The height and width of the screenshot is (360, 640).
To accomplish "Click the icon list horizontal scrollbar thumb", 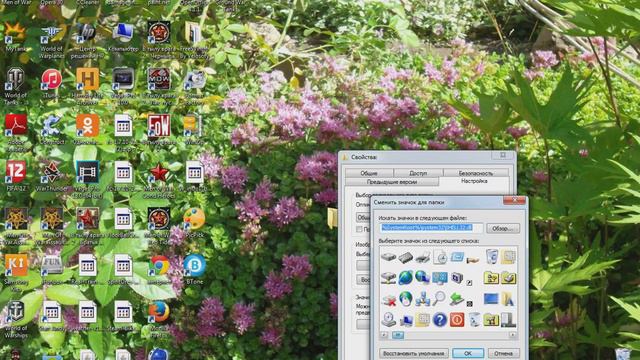I will pyautogui.click(x=398, y=335).
